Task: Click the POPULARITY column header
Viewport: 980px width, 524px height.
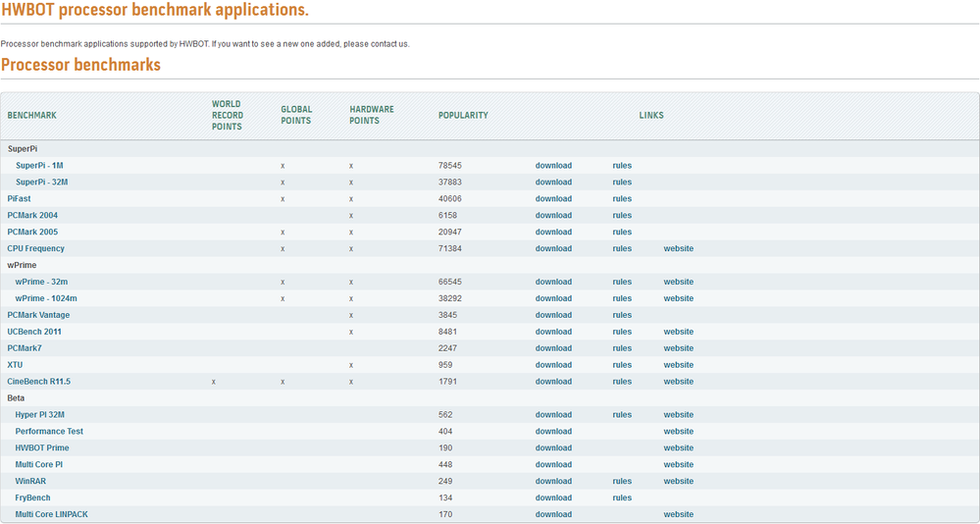Action: click(x=463, y=115)
